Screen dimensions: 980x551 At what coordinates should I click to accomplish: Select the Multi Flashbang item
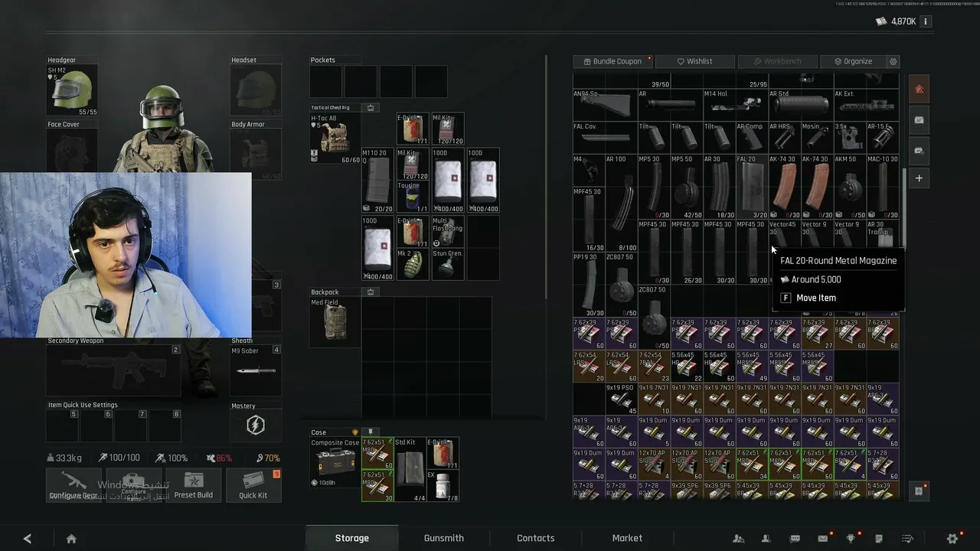pyautogui.click(x=447, y=231)
